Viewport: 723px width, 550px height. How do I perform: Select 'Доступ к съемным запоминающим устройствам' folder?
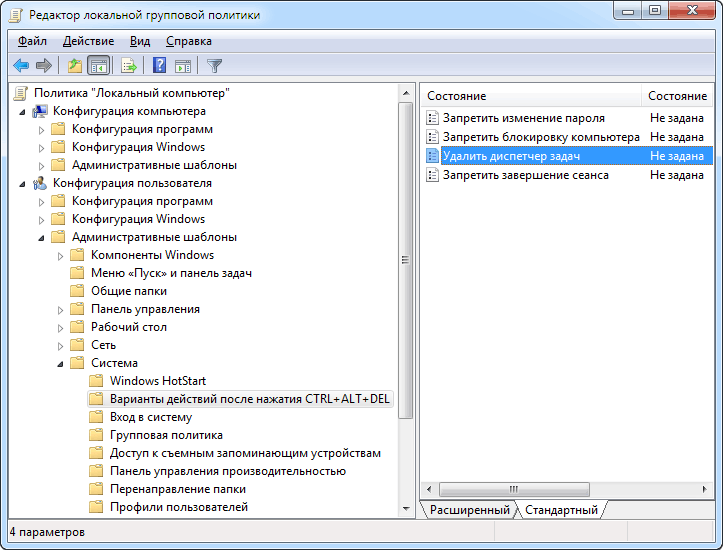coord(245,453)
